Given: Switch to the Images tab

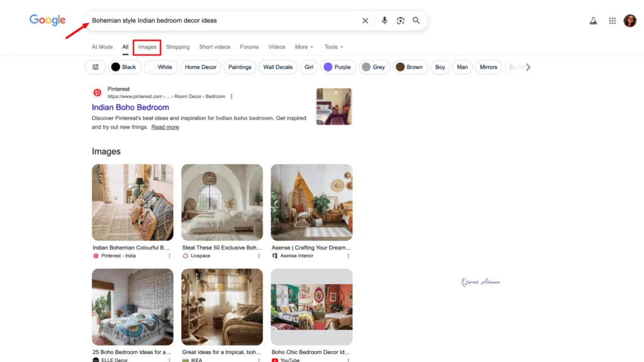Looking at the screenshot, I should tap(147, 47).
